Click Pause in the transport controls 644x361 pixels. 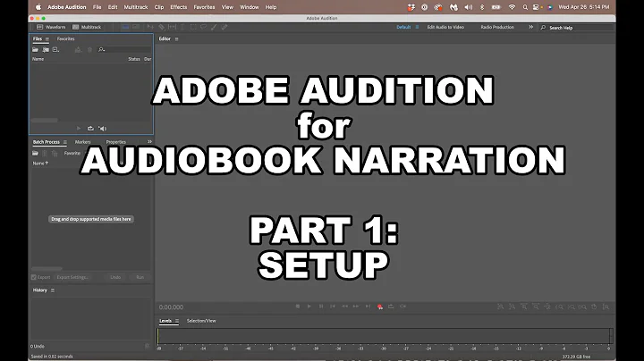click(321, 306)
